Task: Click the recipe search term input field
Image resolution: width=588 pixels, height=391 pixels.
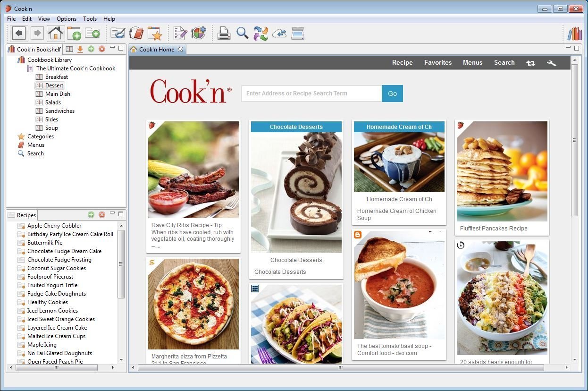Action: tap(311, 93)
